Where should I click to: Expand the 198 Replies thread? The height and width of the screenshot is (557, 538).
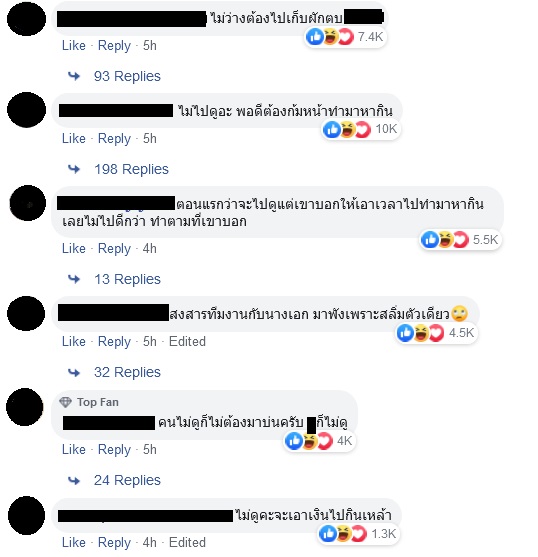point(131,169)
